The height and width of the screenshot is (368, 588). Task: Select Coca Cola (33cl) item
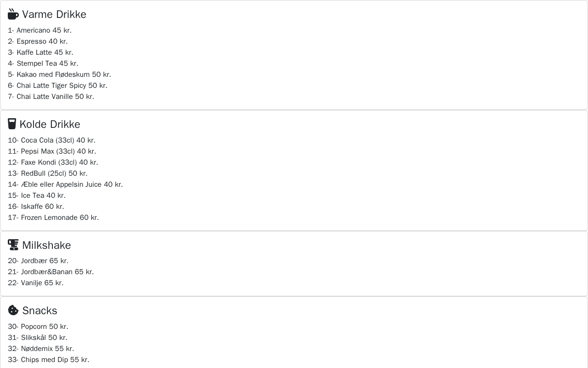pos(51,140)
